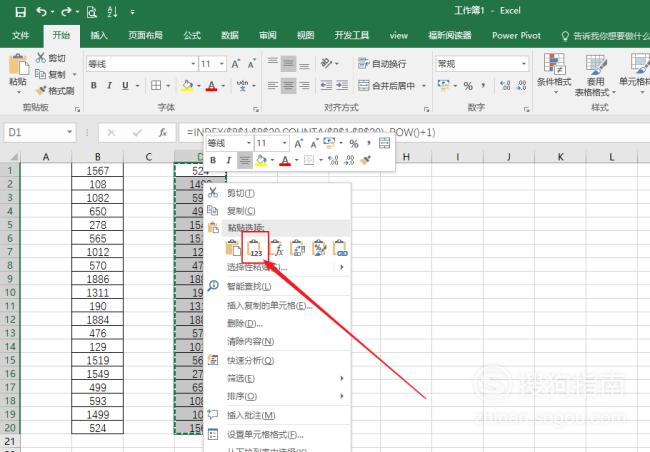Click the Smart Lookup (智能查找) icon
This screenshot has height=452, width=650.
pyautogui.click(x=213, y=286)
